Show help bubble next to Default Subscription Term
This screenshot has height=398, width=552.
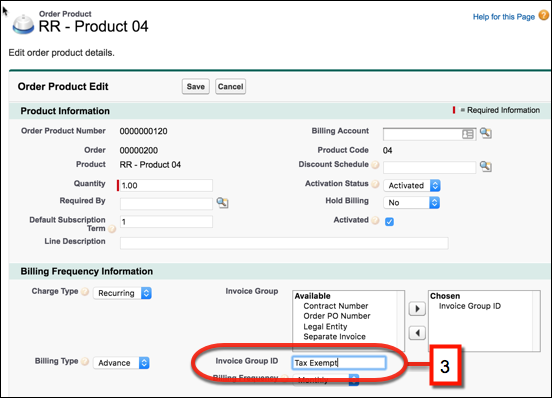click(x=112, y=229)
